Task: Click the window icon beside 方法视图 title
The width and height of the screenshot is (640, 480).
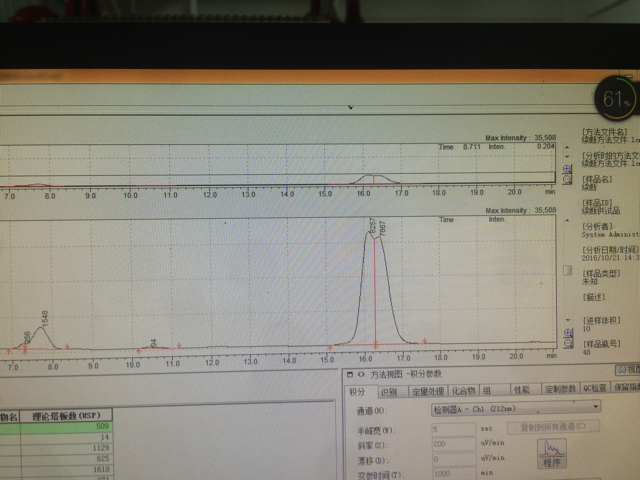Action: (350, 374)
